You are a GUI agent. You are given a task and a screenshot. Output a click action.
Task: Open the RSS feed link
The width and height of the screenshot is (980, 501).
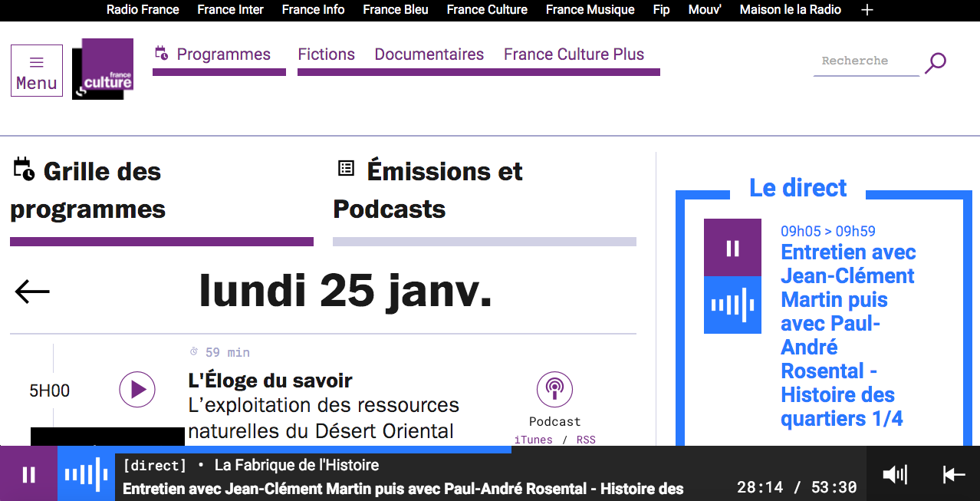586,439
